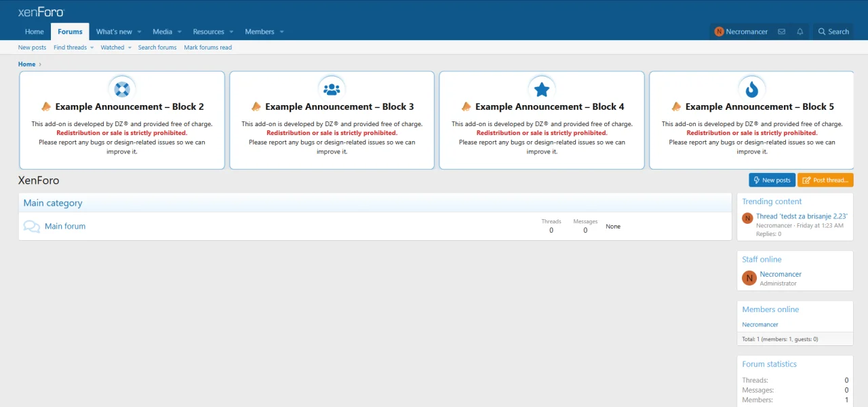This screenshot has width=868, height=407.
Task: Click Necromancer name under Staff online
Action: pos(781,274)
